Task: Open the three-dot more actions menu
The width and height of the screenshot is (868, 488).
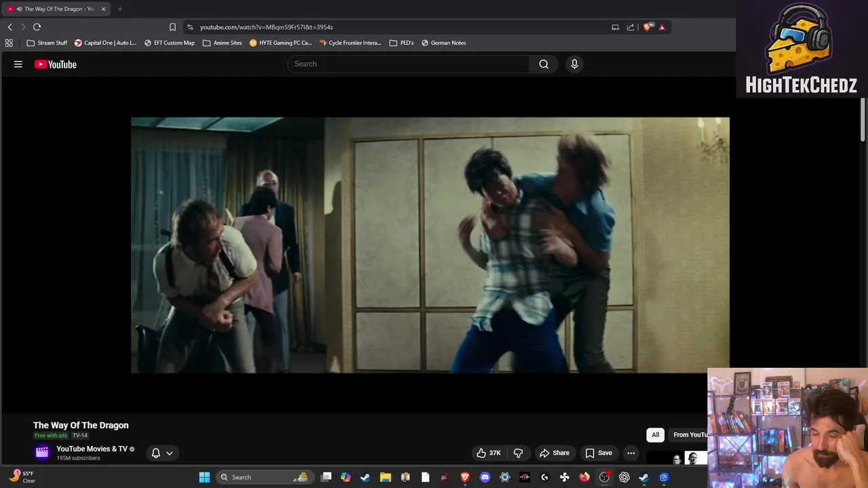Action: pyautogui.click(x=631, y=453)
